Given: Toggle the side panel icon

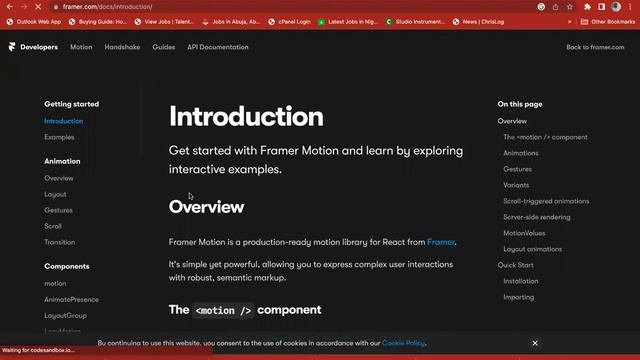Looking at the screenshot, I should [602, 7].
